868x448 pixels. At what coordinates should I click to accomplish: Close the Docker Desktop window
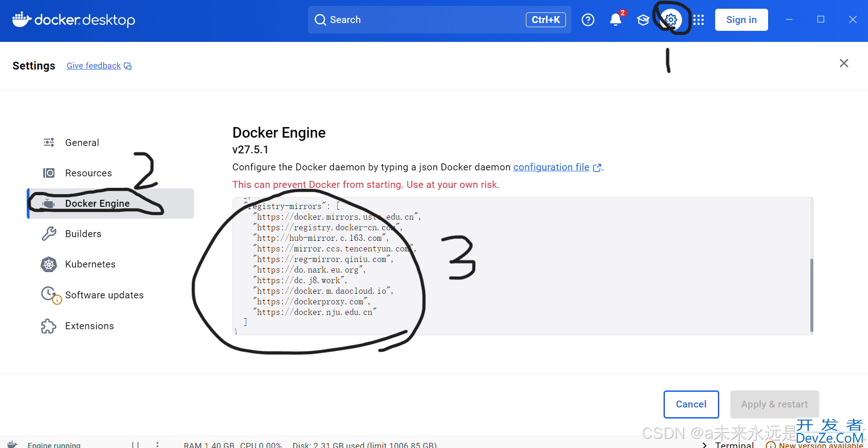853,19
